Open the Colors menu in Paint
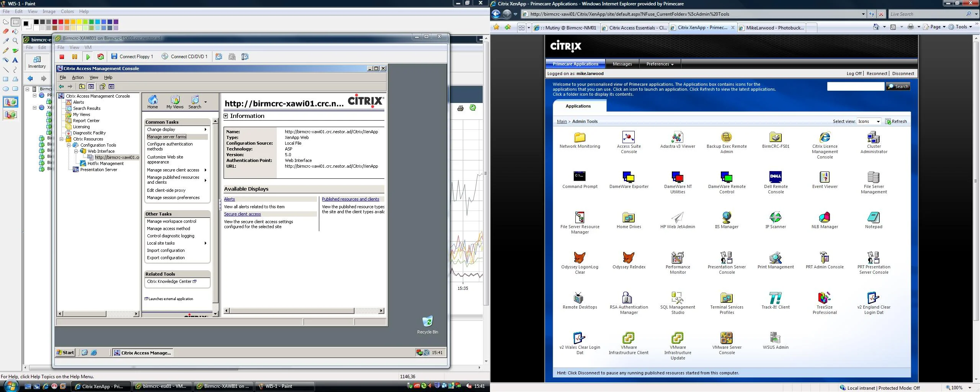Viewport: 980px width, 392px height. (x=67, y=11)
